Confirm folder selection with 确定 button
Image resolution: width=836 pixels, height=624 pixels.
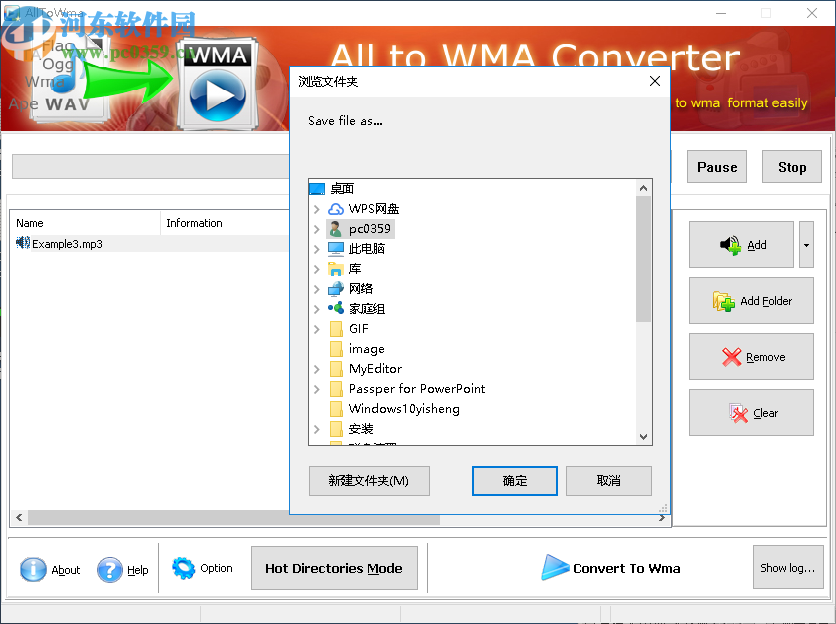[514, 481]
